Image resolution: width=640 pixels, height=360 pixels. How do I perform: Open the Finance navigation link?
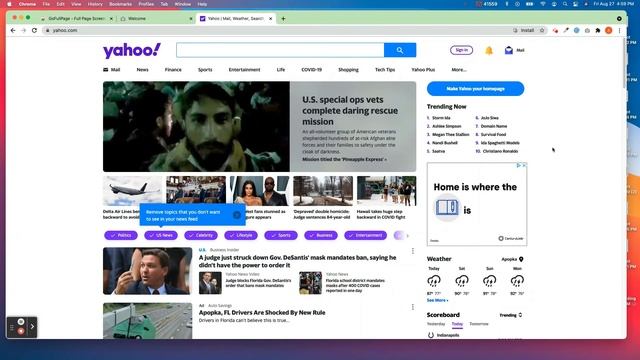[173, 70]
